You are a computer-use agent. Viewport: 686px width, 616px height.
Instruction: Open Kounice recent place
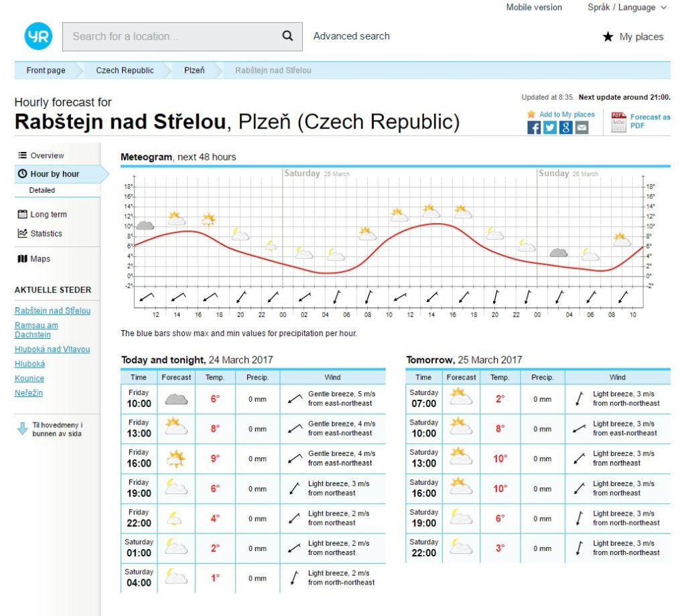[x=29, y=378]
